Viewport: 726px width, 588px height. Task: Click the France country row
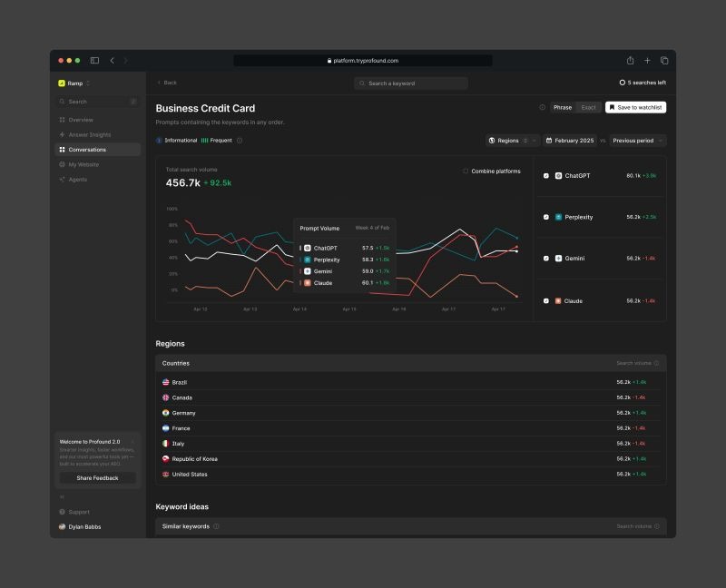pos(411,428)
